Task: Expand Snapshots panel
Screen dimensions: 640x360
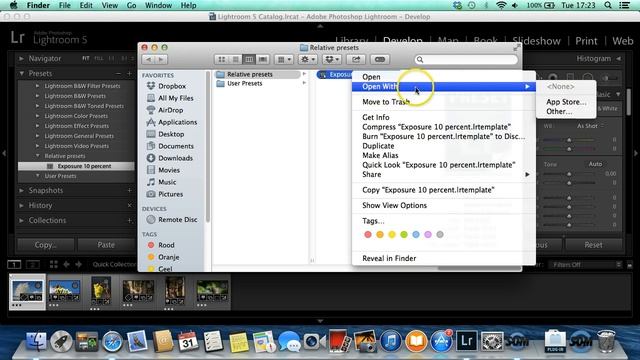Action: (x=21, y=191)
